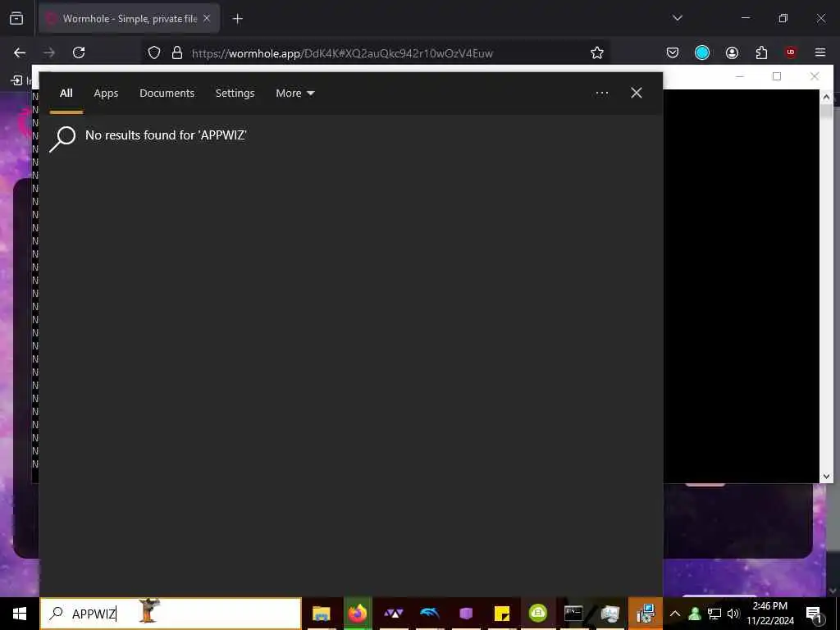Select the Wormhole - Simple, private file tab

point(129,19)
